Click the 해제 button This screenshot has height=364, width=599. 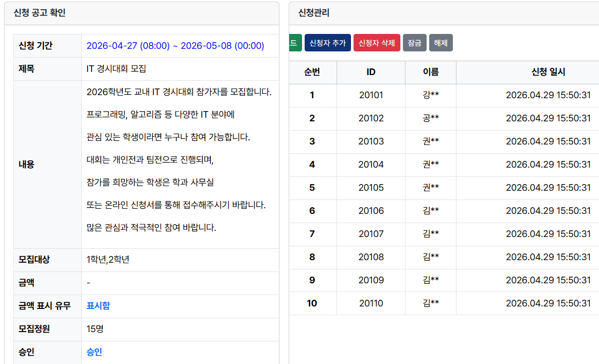click(x=441, y=43)
